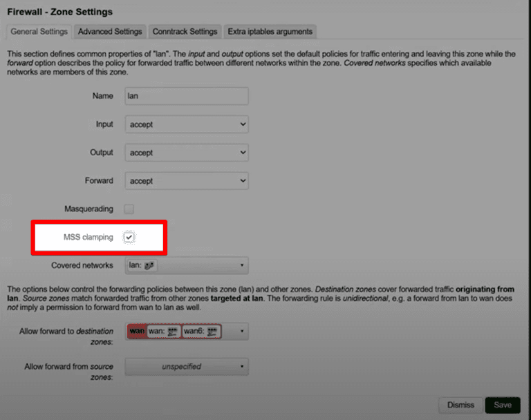Click the wan network icon in destination zones
The image size is (531, 420).
coord(172,332)
